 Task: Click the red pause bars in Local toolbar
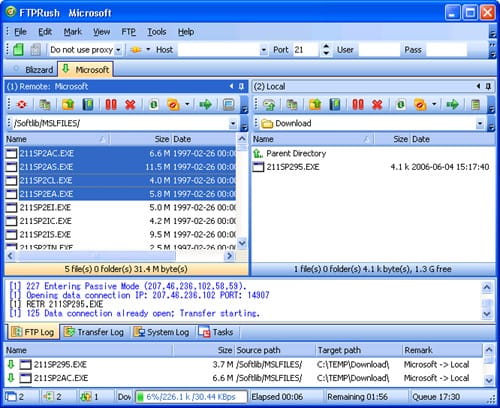pos(358,105)
